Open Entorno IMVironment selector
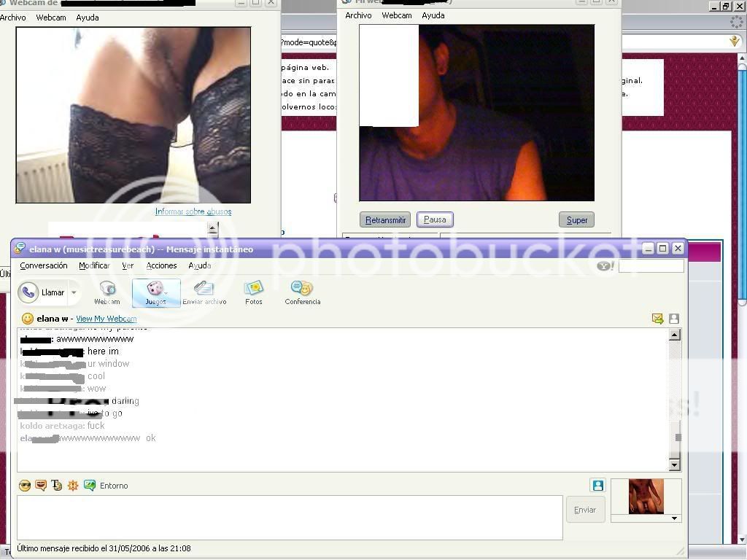The image size is (747, 560). [106, 485]
